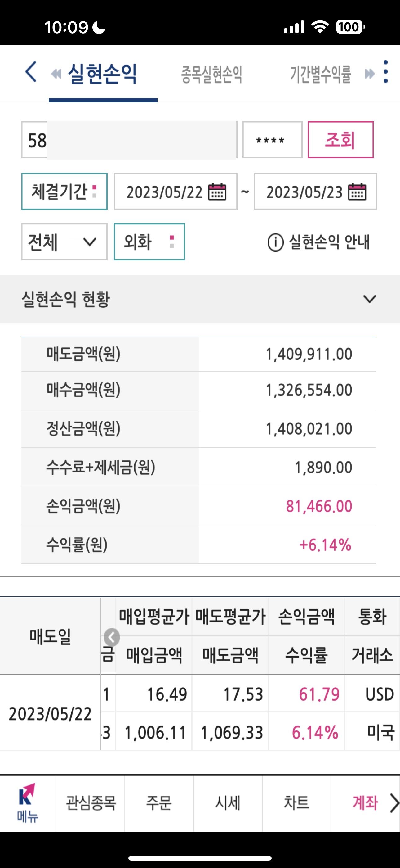This screenshot has width=400, height=868.
Task: Switch to the 기간별수익률 tab
Action: (321, 74)
